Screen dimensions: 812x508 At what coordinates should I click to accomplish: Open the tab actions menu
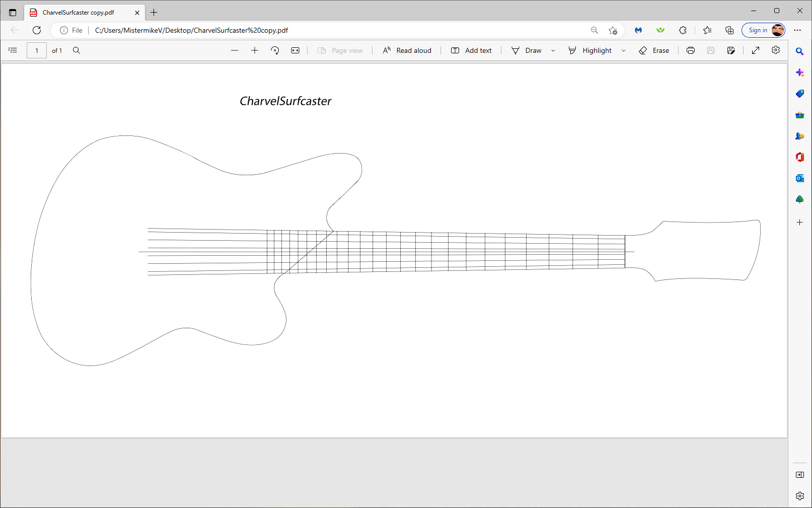coord(13,12)
